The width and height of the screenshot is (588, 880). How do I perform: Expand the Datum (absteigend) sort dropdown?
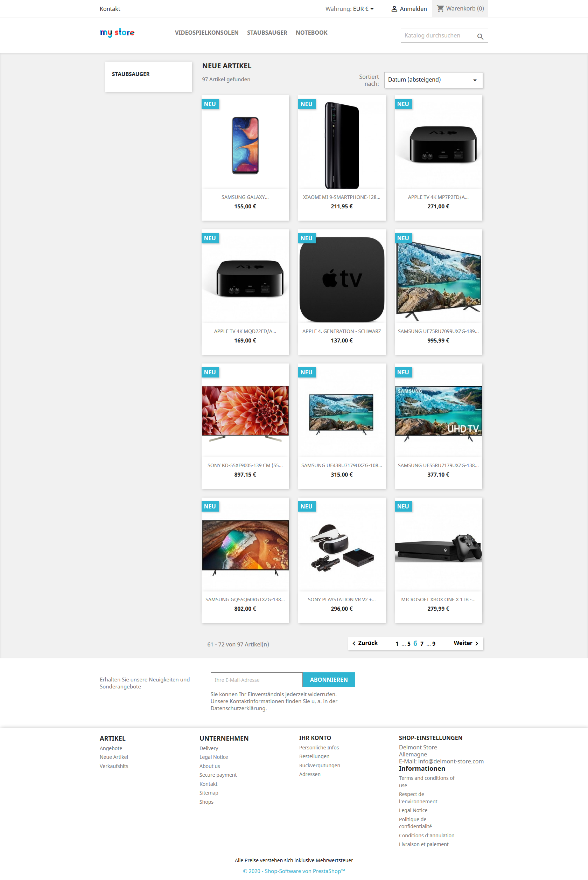pos(434,80)
